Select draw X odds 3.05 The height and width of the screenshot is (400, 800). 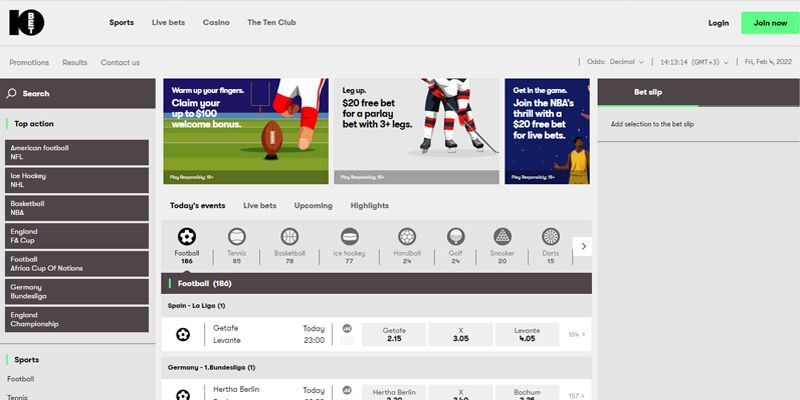pos(460,334)
